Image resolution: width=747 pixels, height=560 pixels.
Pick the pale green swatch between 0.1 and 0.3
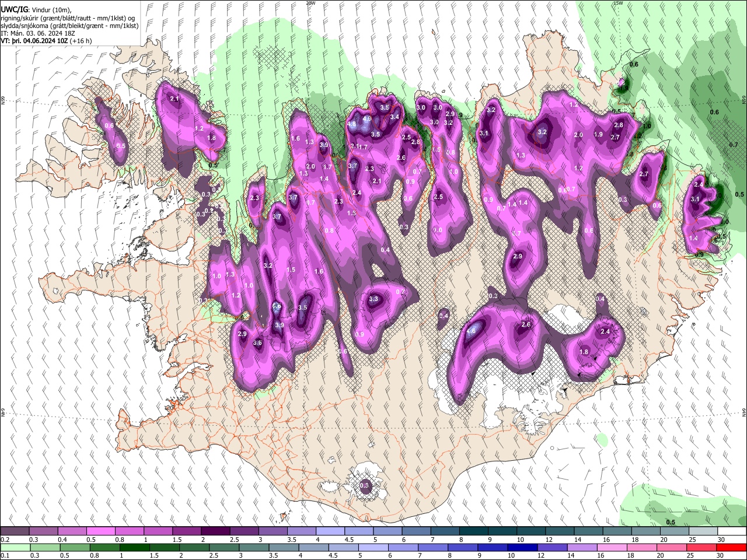click(15, 548)
